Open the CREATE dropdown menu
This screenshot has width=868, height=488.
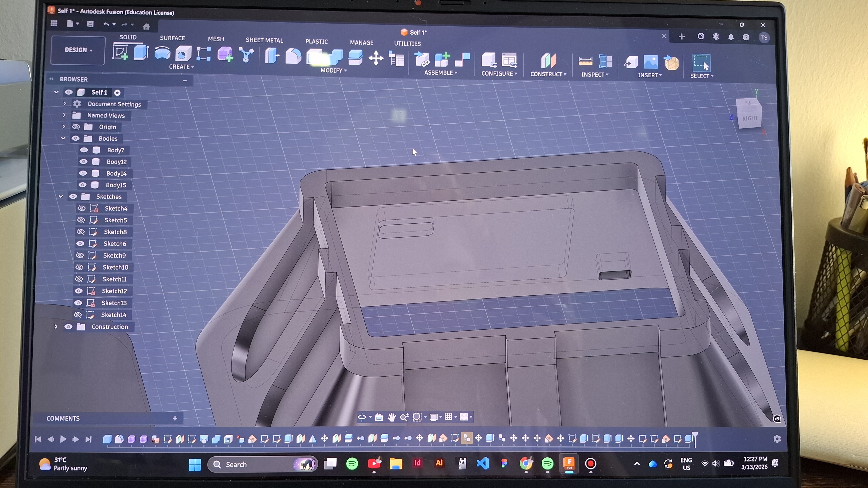click(181, 67)
